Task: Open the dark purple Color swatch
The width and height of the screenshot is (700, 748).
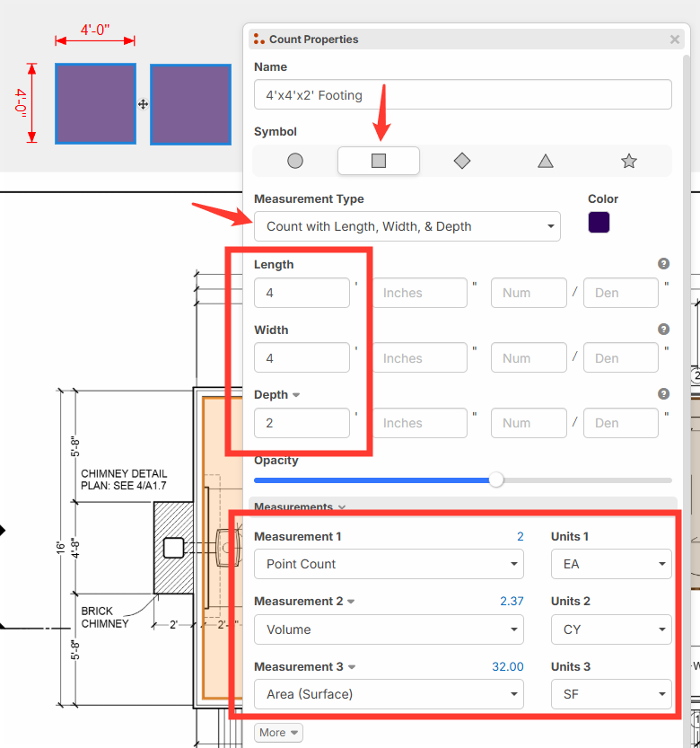Action: tap(599, 223)
